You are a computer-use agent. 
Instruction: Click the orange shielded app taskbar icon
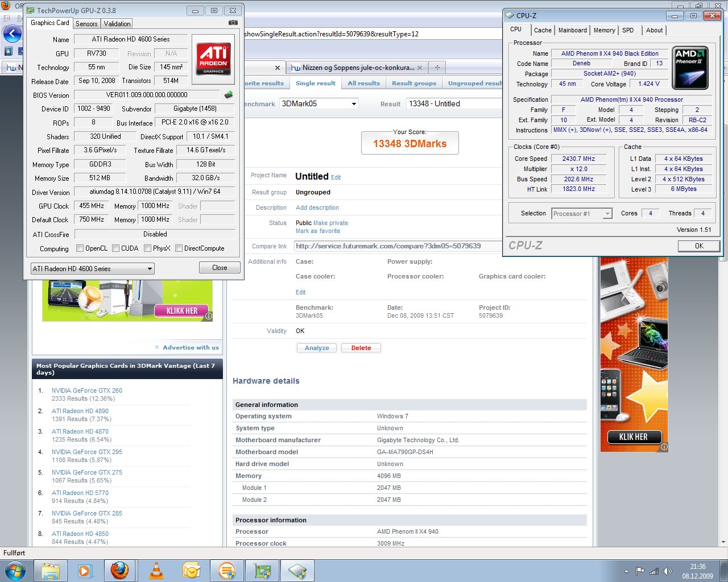[226, 571]
